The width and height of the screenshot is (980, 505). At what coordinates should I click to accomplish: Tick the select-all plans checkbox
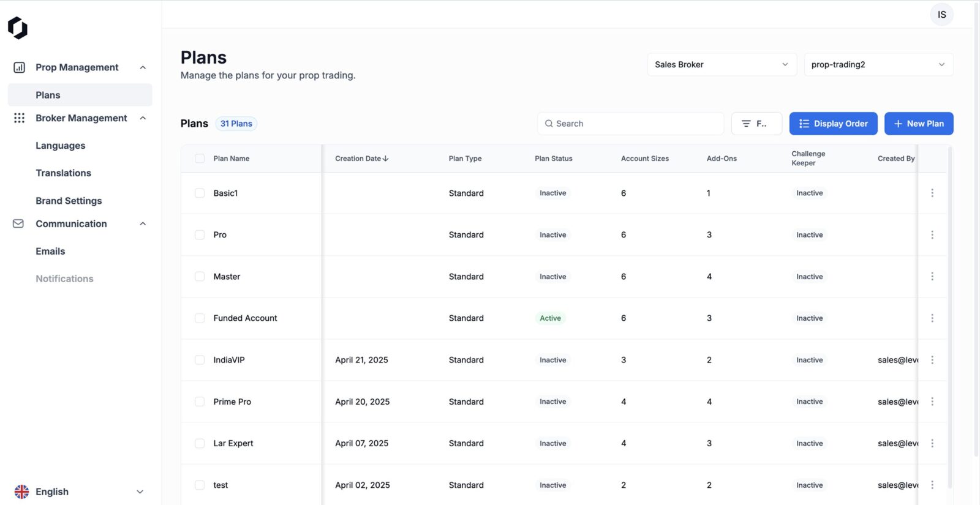point(200,159)
